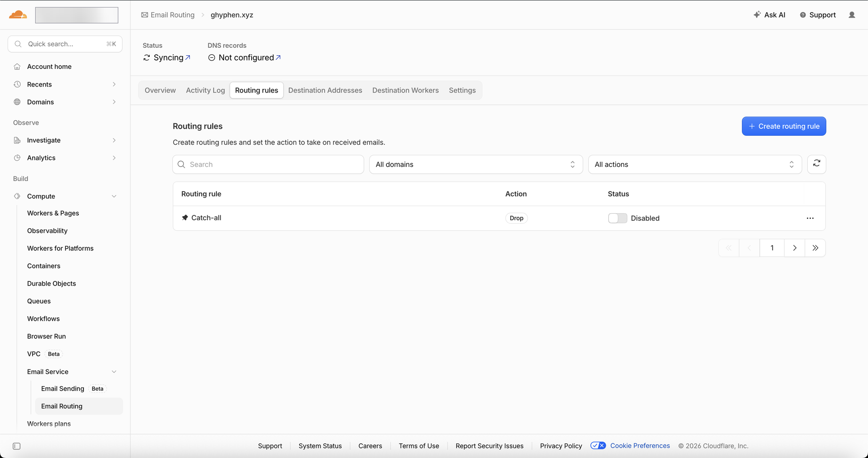Click the Investigate icon in sidebar
Screen dimensions: 868x458
coord(17,140)
